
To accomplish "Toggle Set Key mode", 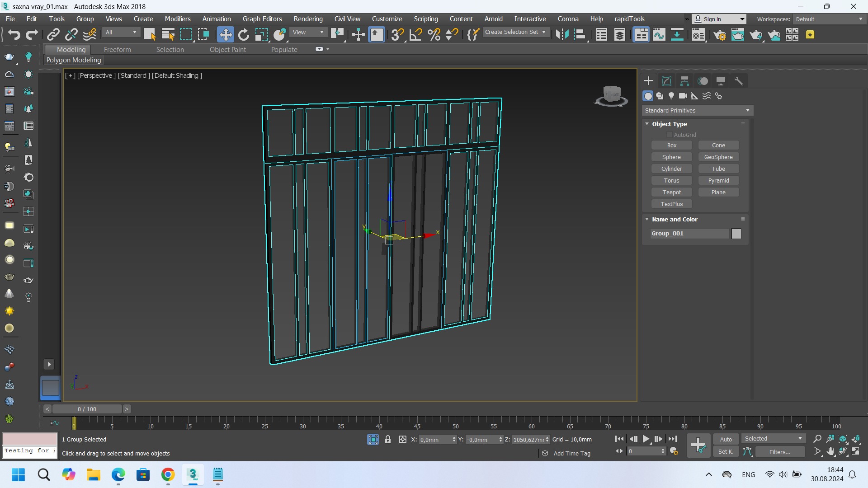I will pyautogui.click(x=726, y=451).
